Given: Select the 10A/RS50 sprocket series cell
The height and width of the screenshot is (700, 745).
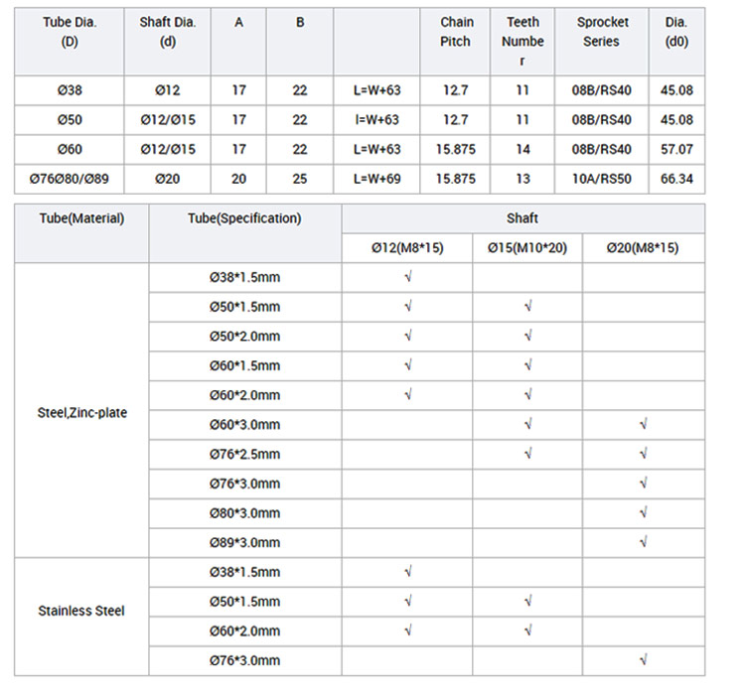Looking at the screenshot, I should click(x=601, y=179).
